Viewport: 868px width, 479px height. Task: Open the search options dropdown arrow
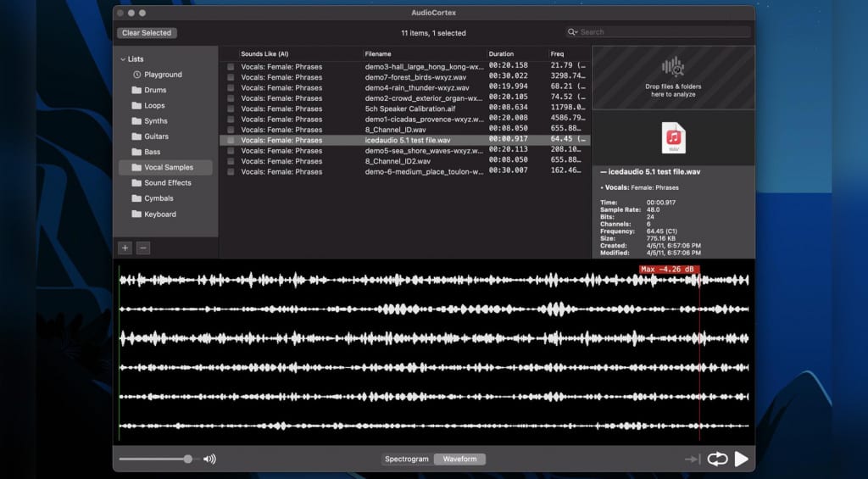tap(576, 32)
